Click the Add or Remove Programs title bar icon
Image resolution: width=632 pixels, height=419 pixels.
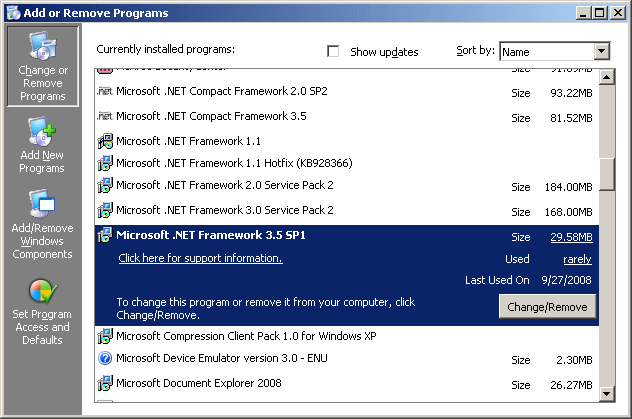click(13, 12)
